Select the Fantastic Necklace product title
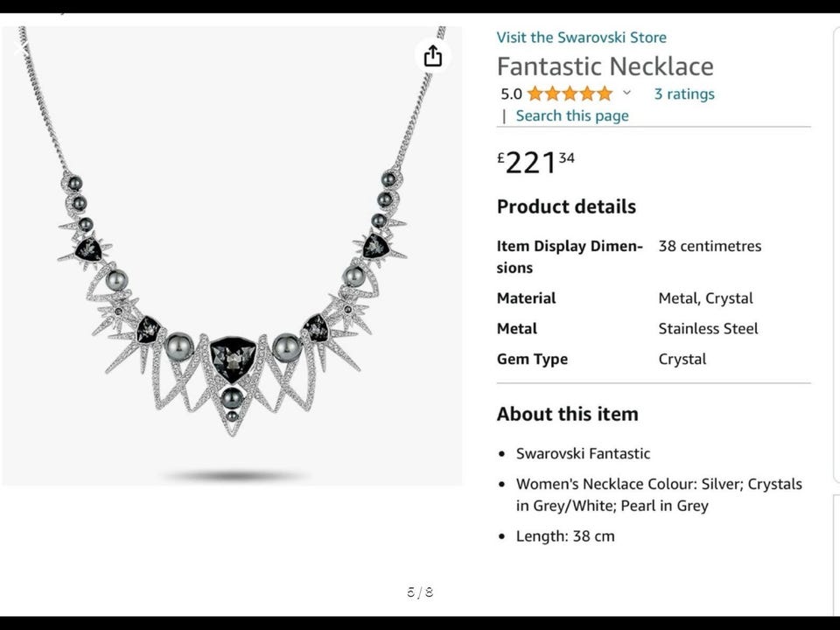Image resolution: width=840 pixels, height=630 pixels. [605, 66]
